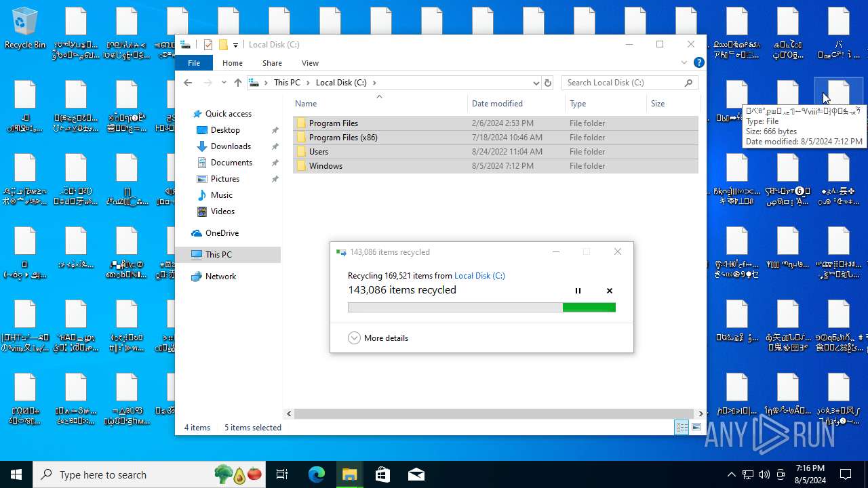Open Downloads in navigation pane
Image resolution: width=868 pixels, height=488 pixels.
231,146
